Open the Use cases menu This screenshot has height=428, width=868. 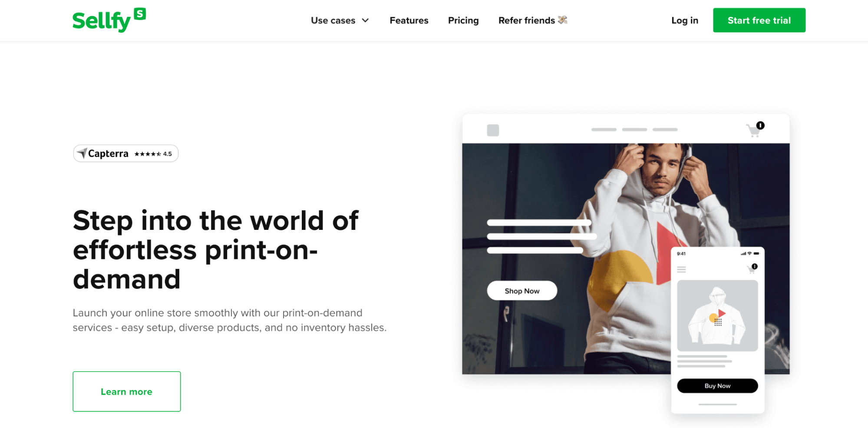(340, 20)
